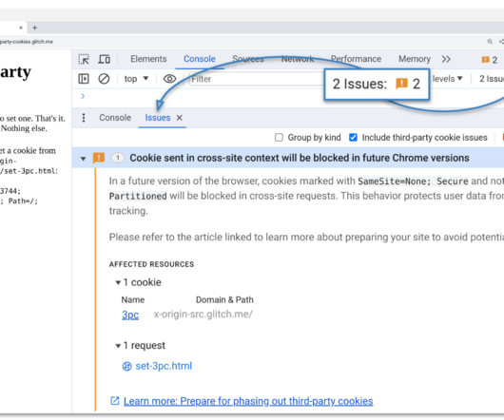Click the warning icon beside the cookie issue
Viewport: 504px width, 420px height.
click(99, 158)
